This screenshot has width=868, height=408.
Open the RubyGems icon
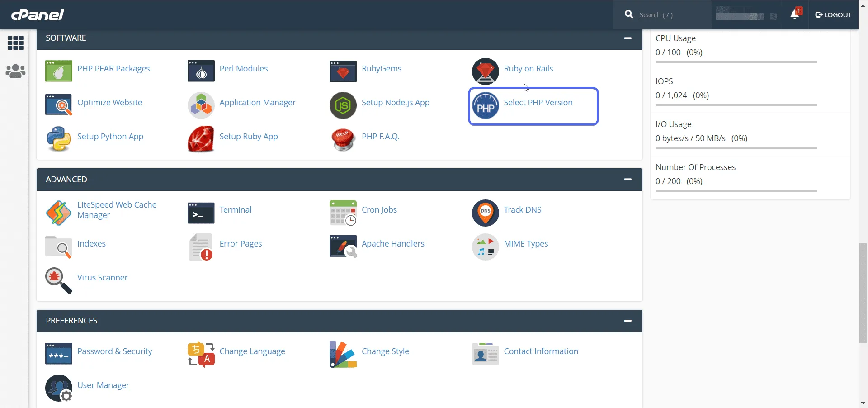pyautogui.click(x=343, y=71)
